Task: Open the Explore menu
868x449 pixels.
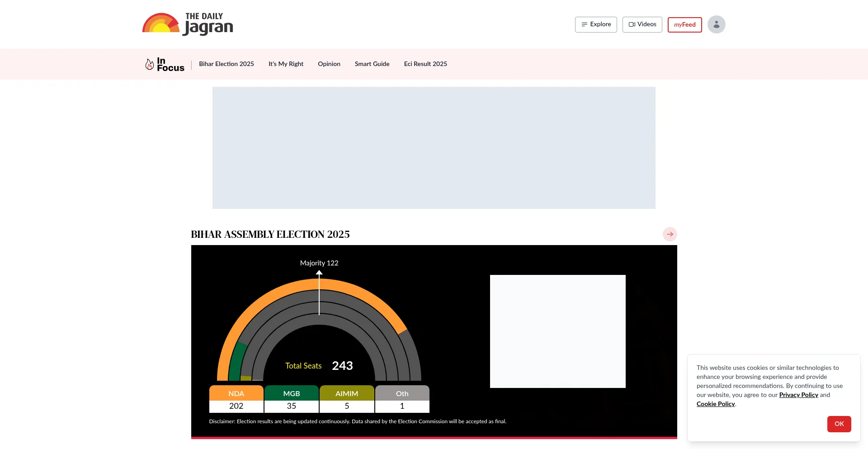Action: pyautogui.click(x=596, y=24)
